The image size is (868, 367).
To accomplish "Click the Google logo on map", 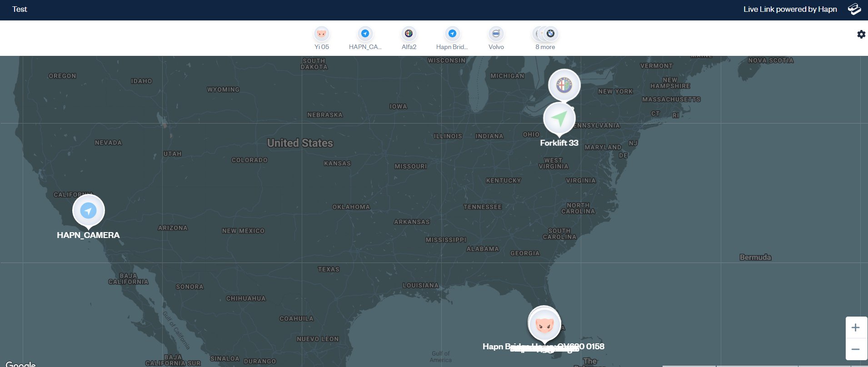I will pyautogui.click(x=20, y=364).
